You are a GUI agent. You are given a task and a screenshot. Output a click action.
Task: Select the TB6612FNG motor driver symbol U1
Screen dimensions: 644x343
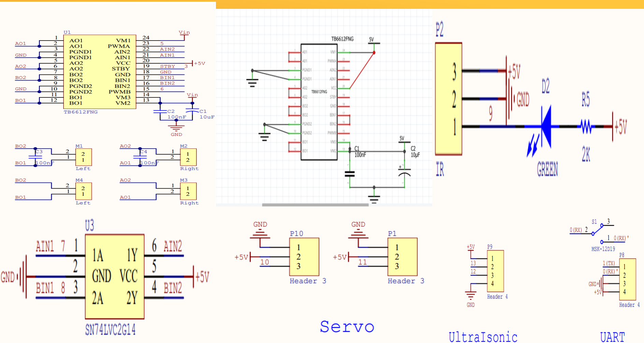coord(99,72)
